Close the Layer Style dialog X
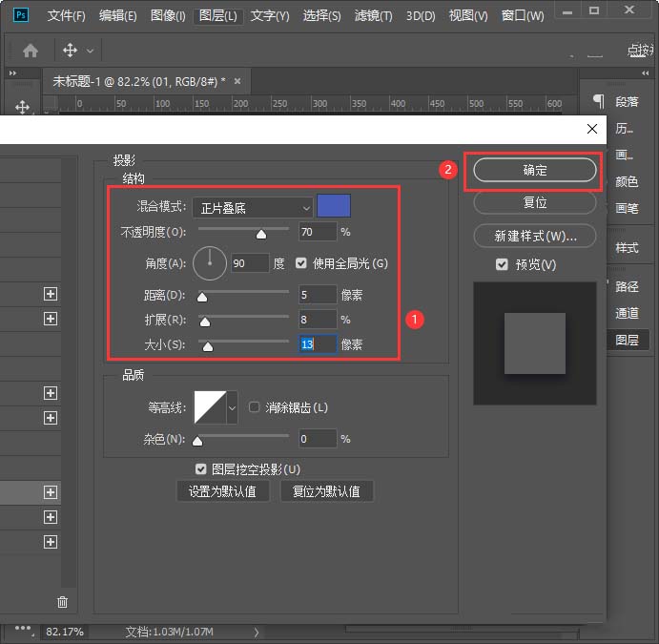This screenshot has height=644, width=659. coord(592,129)
